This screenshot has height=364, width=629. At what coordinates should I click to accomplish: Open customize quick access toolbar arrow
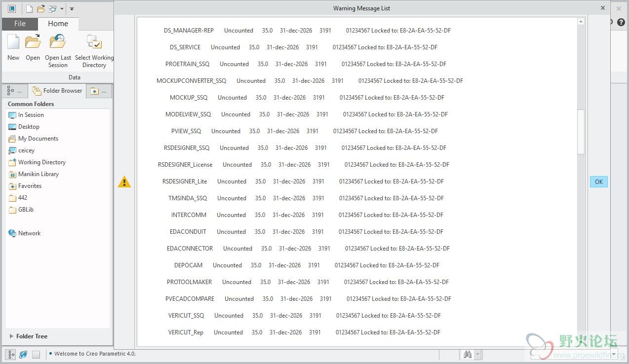point(72,9)
